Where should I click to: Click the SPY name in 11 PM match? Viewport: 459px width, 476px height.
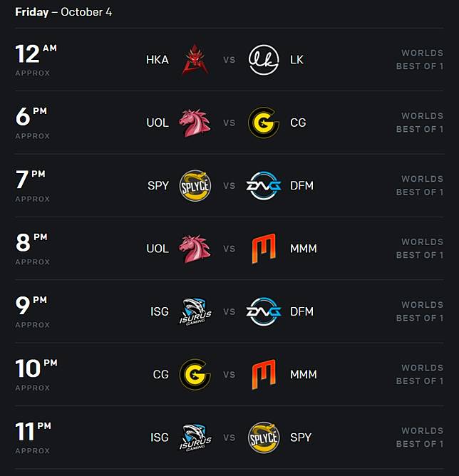point(301,437)
